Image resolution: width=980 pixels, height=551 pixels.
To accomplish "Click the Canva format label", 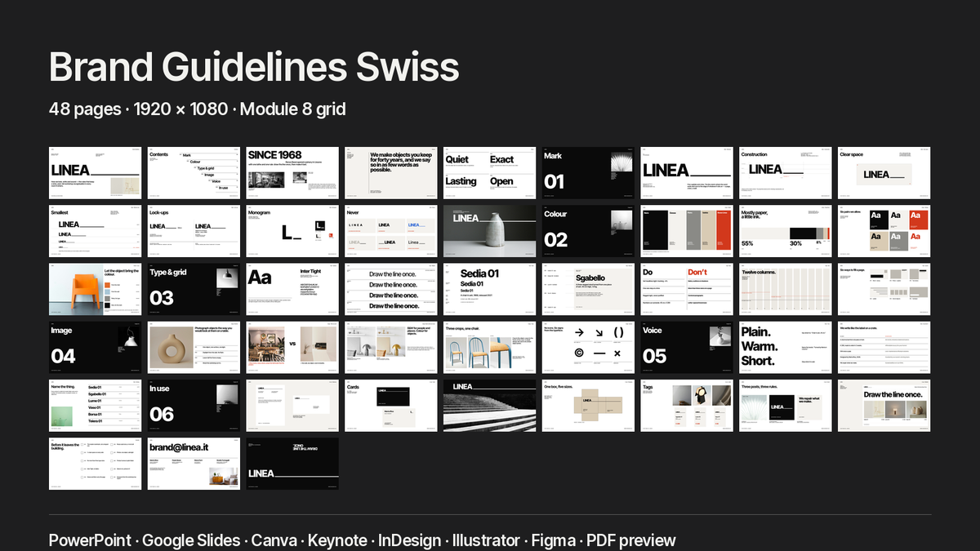I will tap(274, 540).
